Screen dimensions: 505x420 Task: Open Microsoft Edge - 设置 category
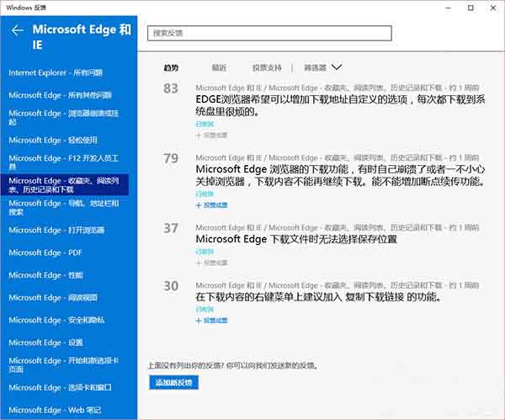coord(45,343)
